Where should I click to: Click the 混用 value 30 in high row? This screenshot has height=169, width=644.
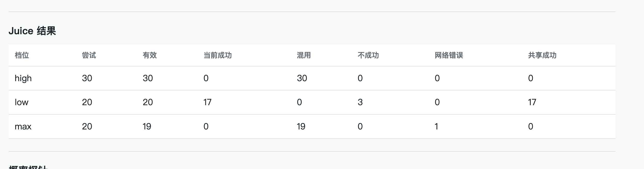click(302, 78)
